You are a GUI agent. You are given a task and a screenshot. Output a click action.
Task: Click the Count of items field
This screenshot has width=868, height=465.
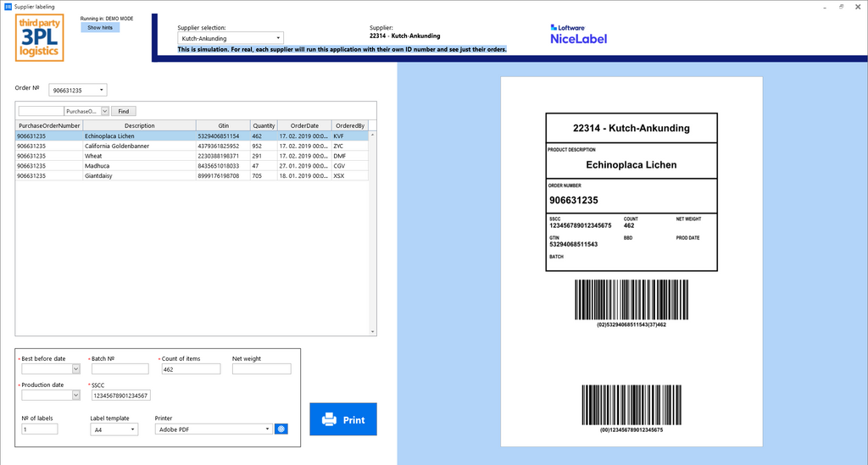[191, 368]
